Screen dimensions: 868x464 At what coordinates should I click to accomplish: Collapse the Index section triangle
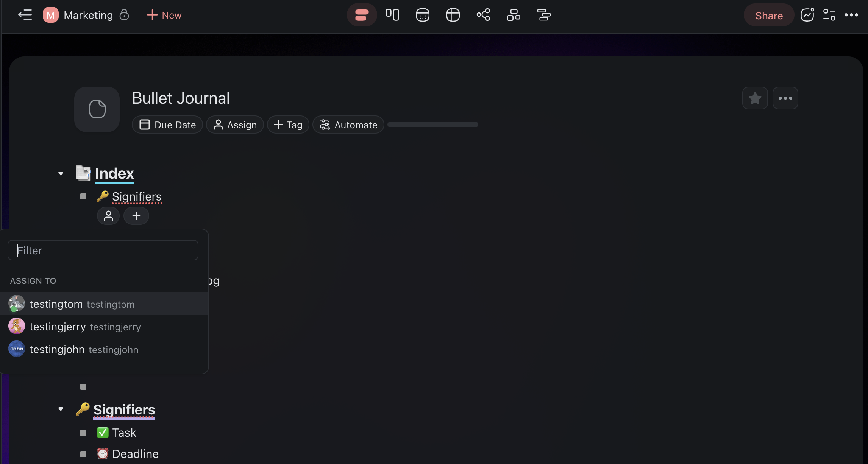point(61,174)
